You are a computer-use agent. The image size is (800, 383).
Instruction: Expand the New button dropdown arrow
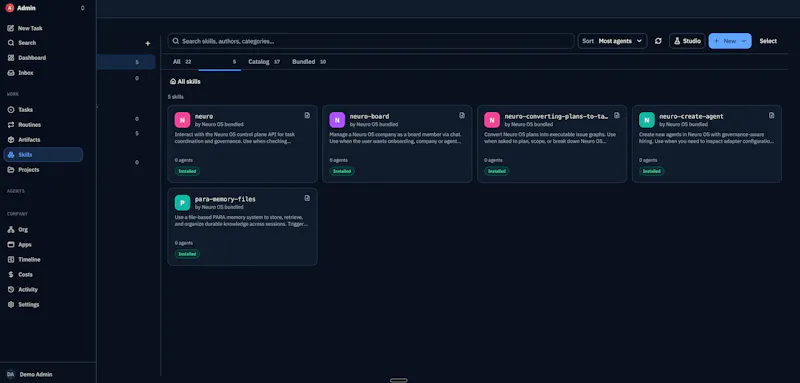tap(744, 41)
